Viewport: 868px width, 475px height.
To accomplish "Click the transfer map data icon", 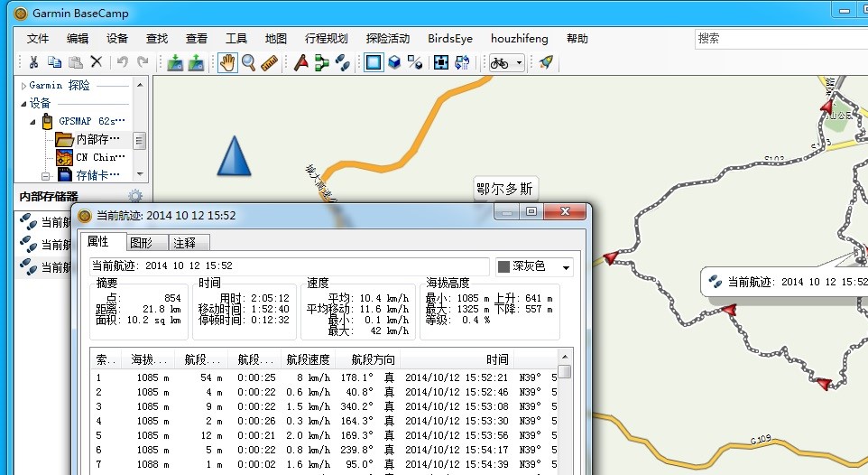I will [462, 62].
